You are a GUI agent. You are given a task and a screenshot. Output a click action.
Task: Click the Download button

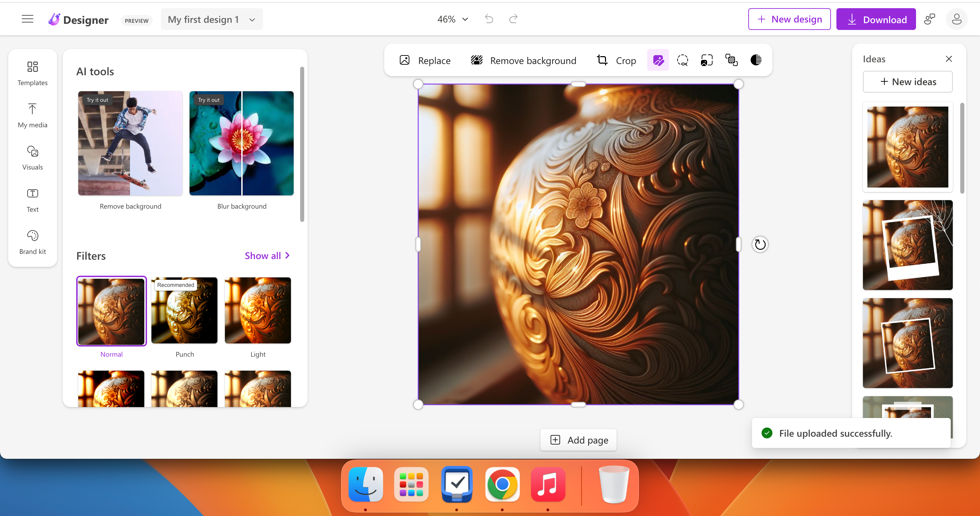coord(876,19)
